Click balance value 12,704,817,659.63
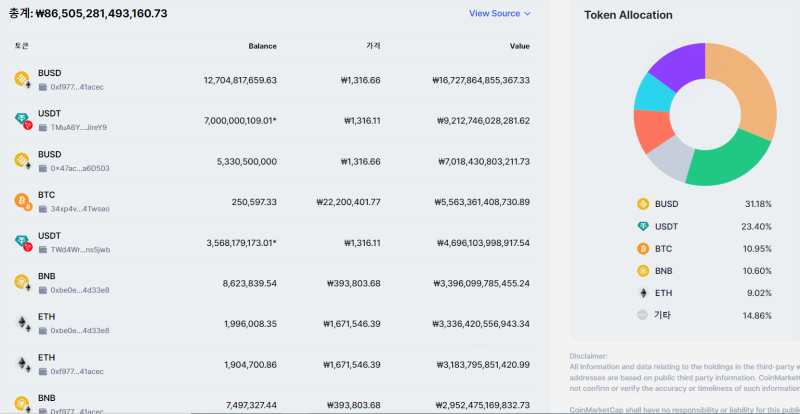 240,80
